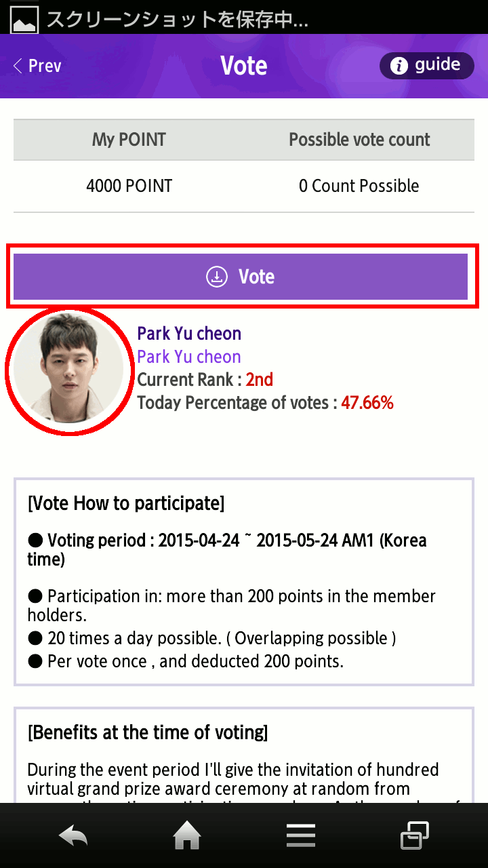The image size is (488, 868).
Task: Open Park Yu cheon's profile photo
Action: [x=68, y=370]
